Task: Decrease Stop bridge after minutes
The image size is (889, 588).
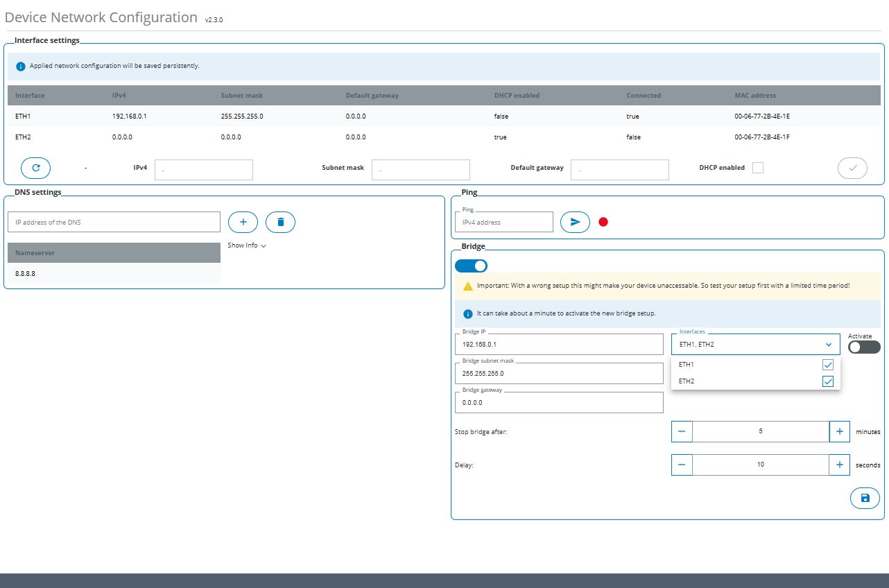Action: click(682, 431)
